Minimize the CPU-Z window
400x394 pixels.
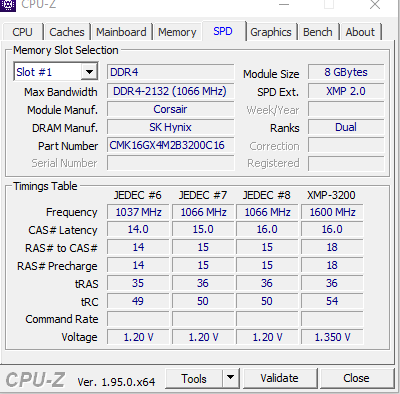pyautogui.click(x=284, y=5)
